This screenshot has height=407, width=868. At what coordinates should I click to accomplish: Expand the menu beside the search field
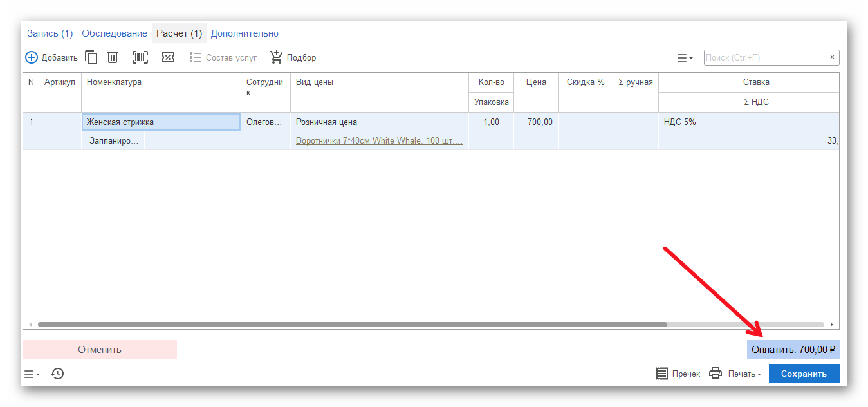[x=685, y=58]
